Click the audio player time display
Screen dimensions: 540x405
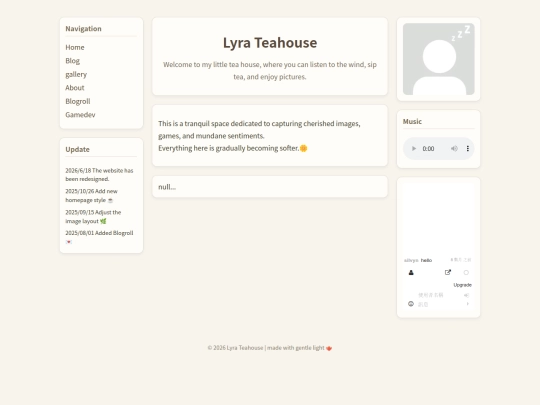[x=428, y=148]
